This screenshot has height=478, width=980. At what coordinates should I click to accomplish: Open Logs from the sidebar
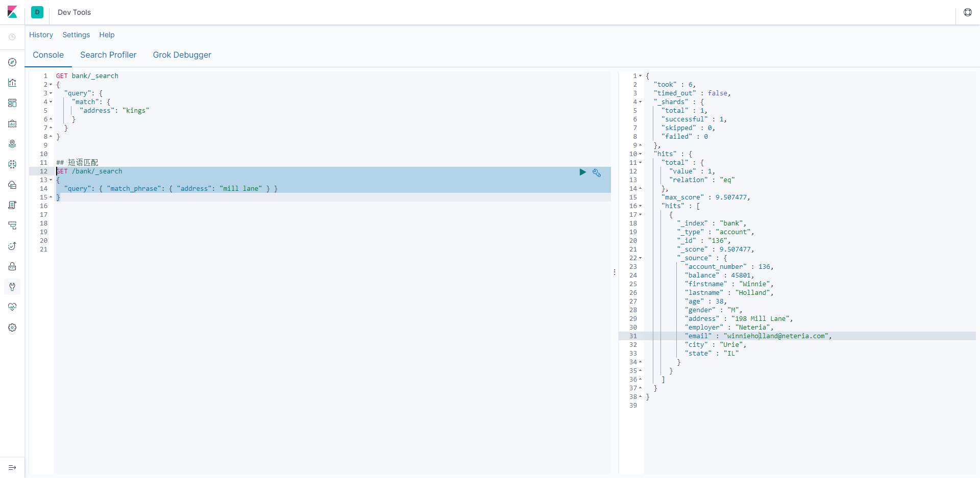(12, 205)
